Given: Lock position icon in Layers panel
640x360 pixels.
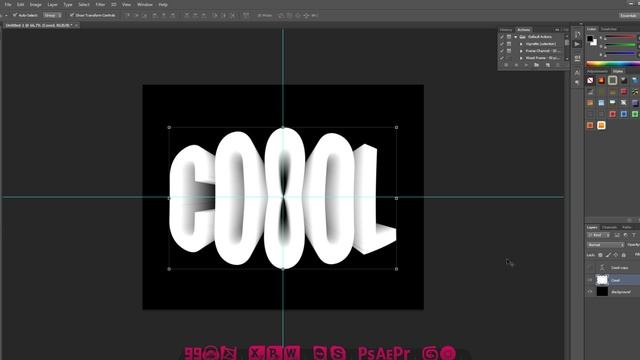Looking at the screenshot, I should tap(616, 255).
